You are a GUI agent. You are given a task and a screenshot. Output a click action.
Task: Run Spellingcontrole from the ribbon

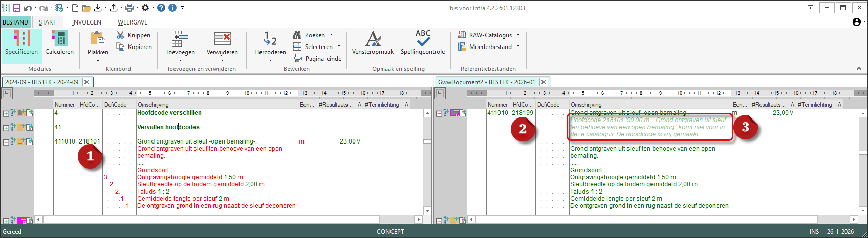[423, 43]
